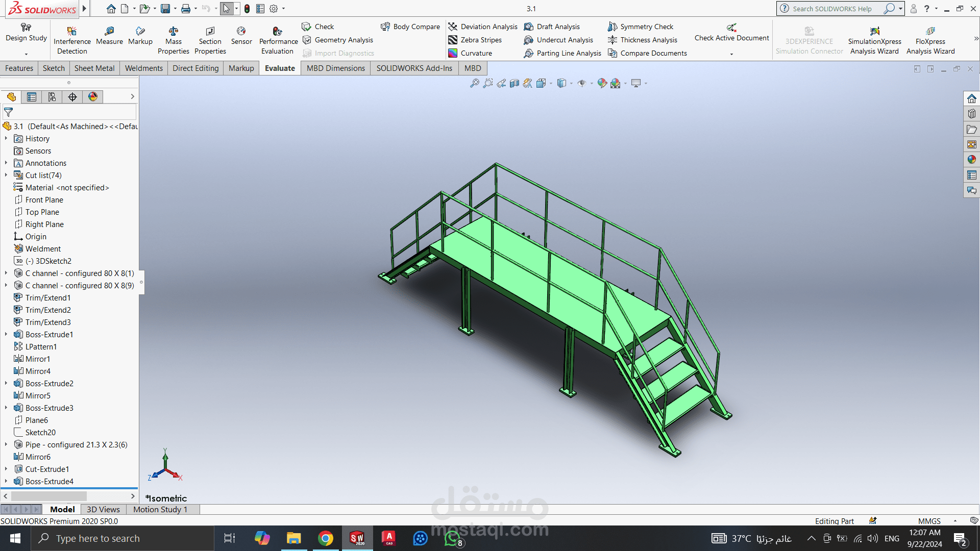Open the Design Study dropdown arrow
Viewport: 980px width, 551px height.
(x=26, y=54)
